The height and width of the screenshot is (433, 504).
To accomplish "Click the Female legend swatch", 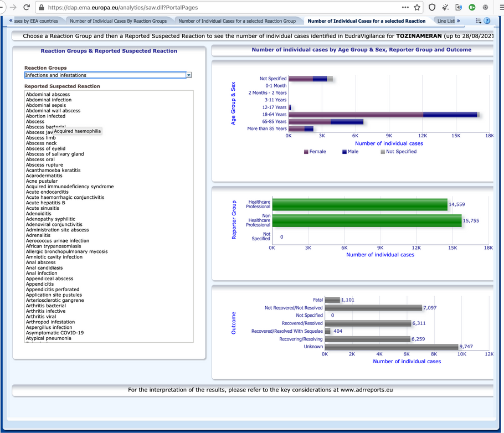I will pyautogui.click(x=306, y=152).
